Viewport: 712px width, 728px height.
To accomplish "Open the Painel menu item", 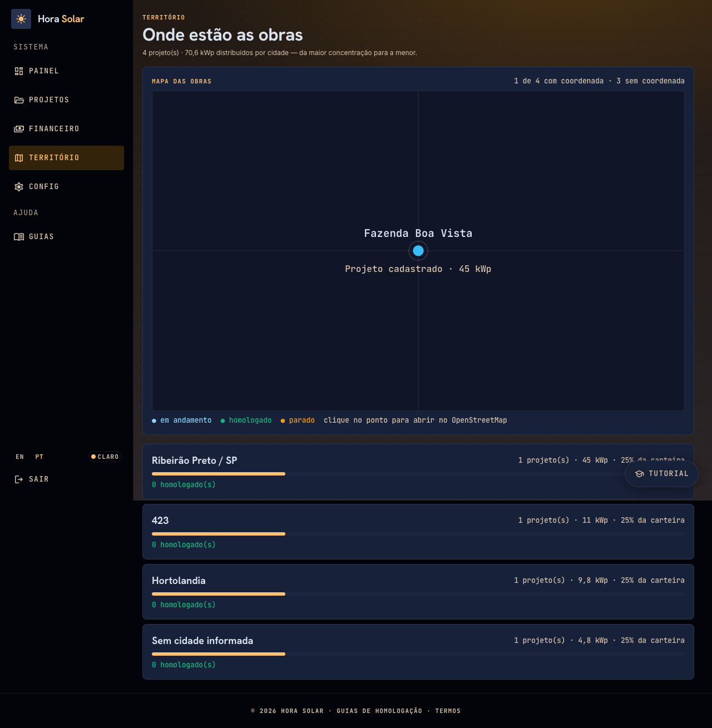I will pos(66,71).
